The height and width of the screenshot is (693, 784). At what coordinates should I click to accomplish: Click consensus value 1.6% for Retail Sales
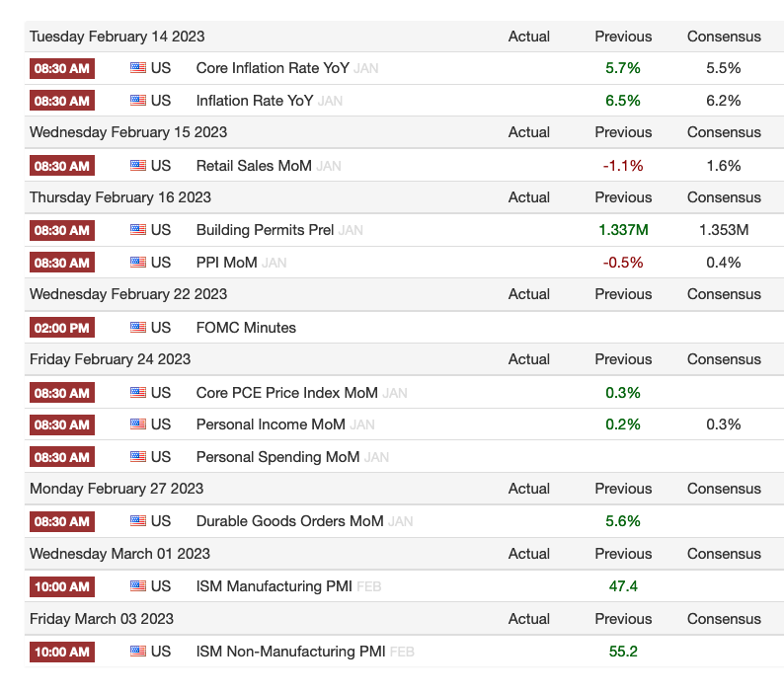(x=724, y=166)
